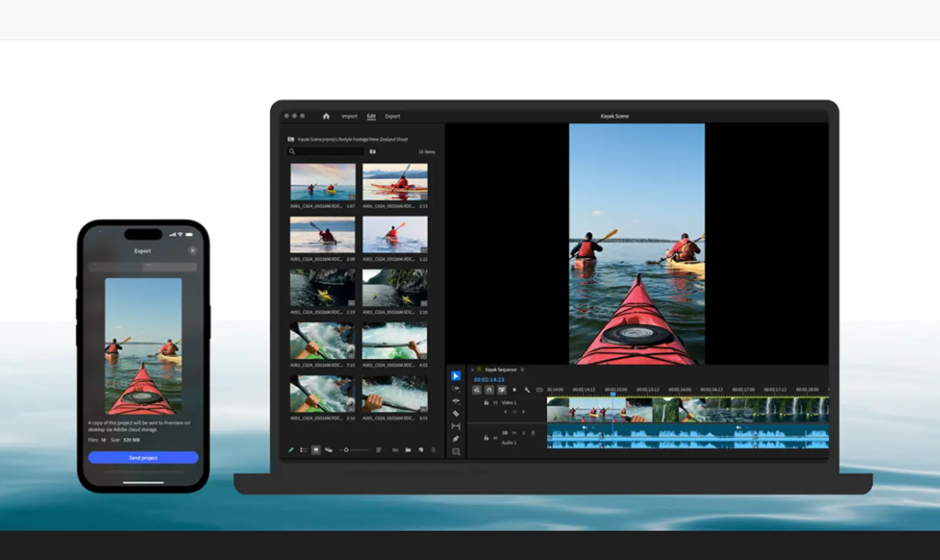Switch to the Import tab
This screenshot has width=940, height=560.
350,116
